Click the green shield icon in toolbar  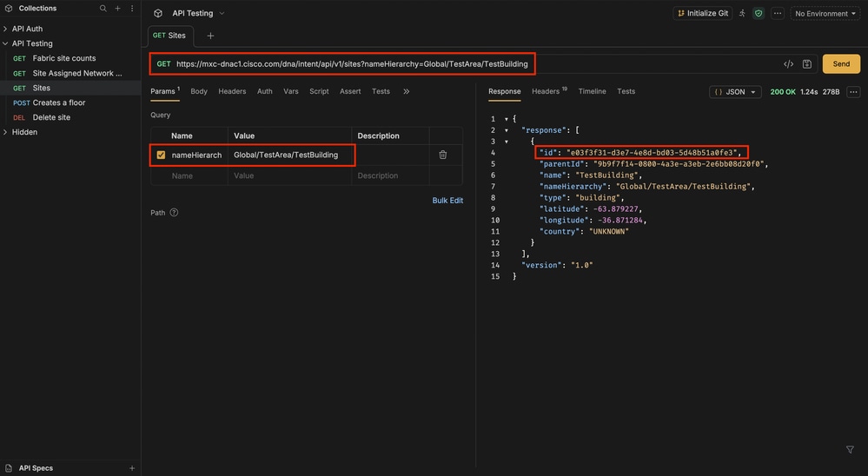759,13
